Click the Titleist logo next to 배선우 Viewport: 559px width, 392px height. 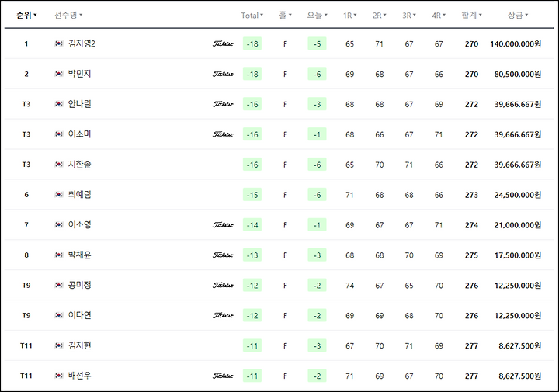223,376
